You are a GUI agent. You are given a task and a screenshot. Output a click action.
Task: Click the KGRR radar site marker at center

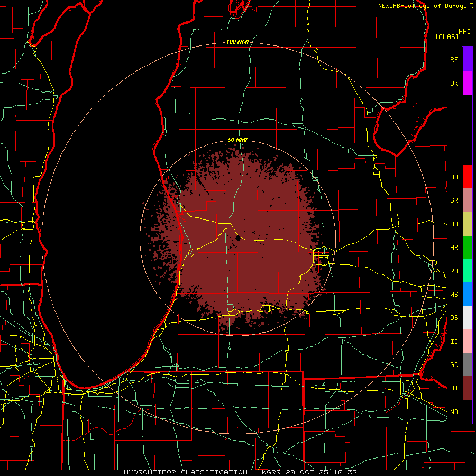tap(237, 239)
